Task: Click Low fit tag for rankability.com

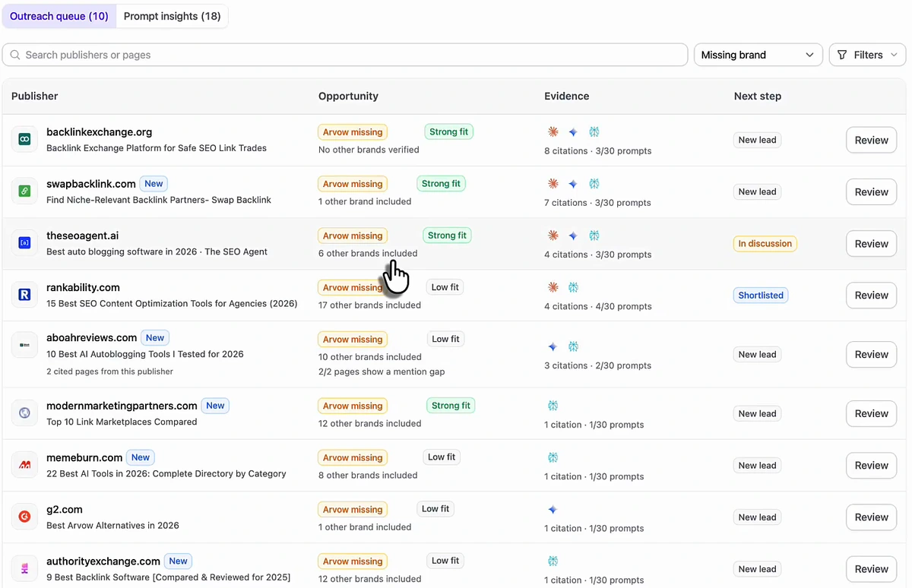Action: (x=445, y=287)
